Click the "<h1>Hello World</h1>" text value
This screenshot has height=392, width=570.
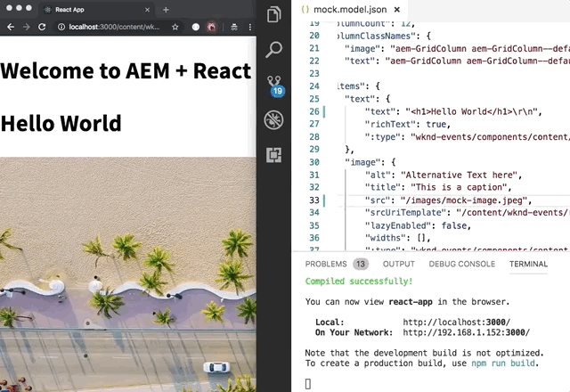(x=471, y=111)
